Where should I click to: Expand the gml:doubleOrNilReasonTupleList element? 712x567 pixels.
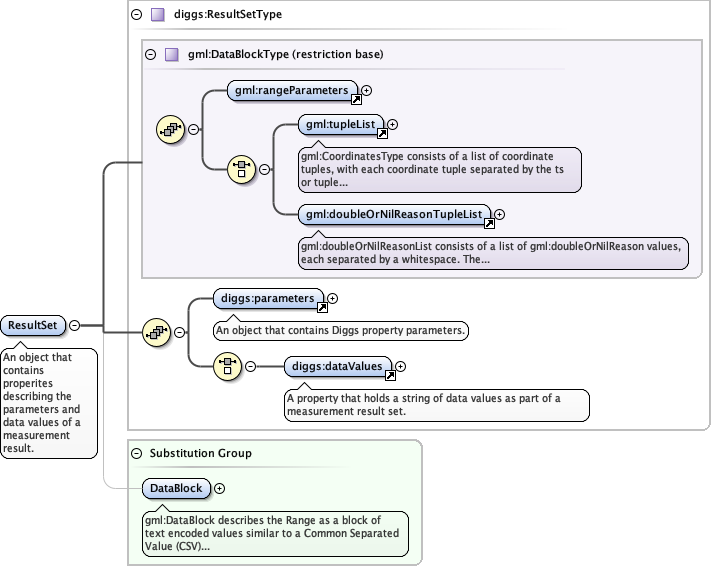[x=500, y=213]
